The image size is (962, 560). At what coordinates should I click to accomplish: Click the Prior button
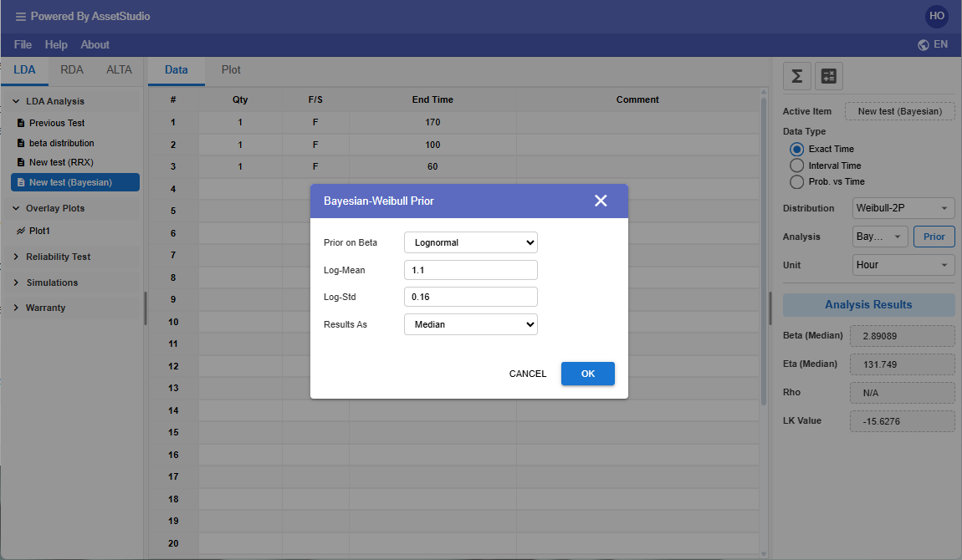[x=934, y=237]
